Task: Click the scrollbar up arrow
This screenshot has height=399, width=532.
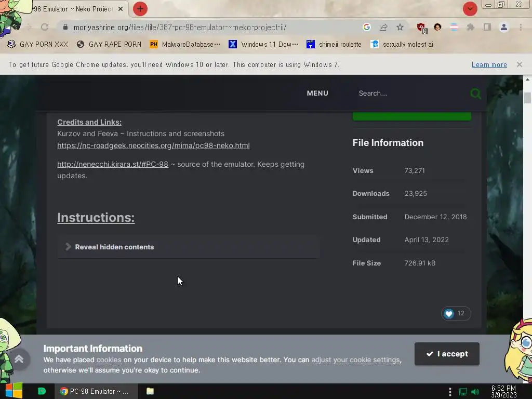Action: (527, 79)
